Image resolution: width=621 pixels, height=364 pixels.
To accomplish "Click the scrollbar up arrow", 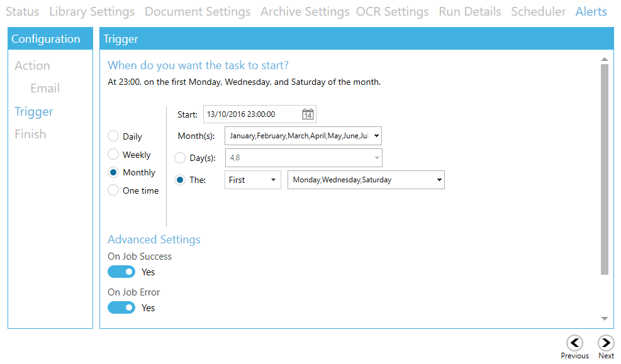I will click(605, 58).
